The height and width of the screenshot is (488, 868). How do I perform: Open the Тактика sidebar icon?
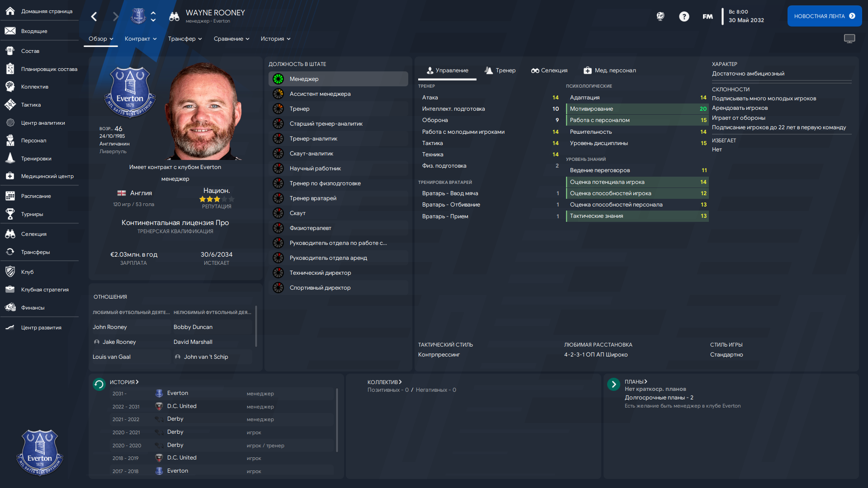pos(10,105)
